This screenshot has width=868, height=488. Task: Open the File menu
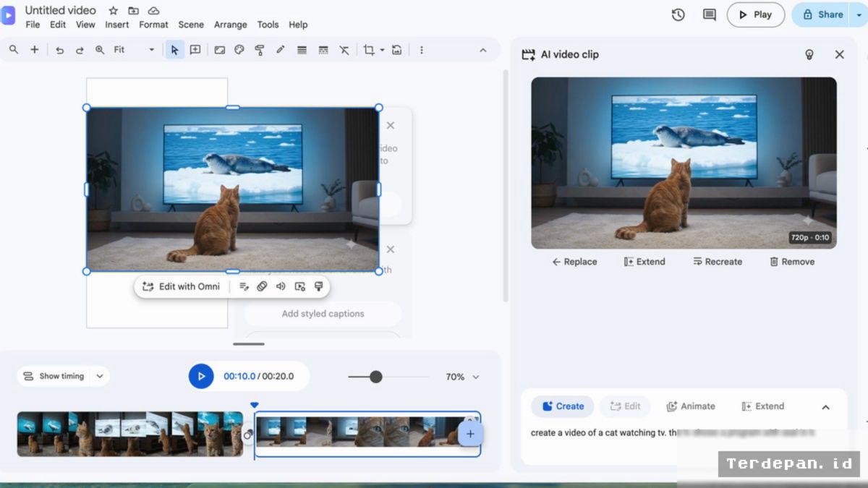33,25
